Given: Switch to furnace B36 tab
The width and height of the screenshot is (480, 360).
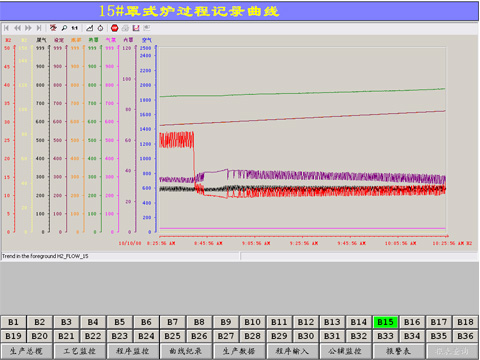Looking at the screenshot, I should (465, 336).
